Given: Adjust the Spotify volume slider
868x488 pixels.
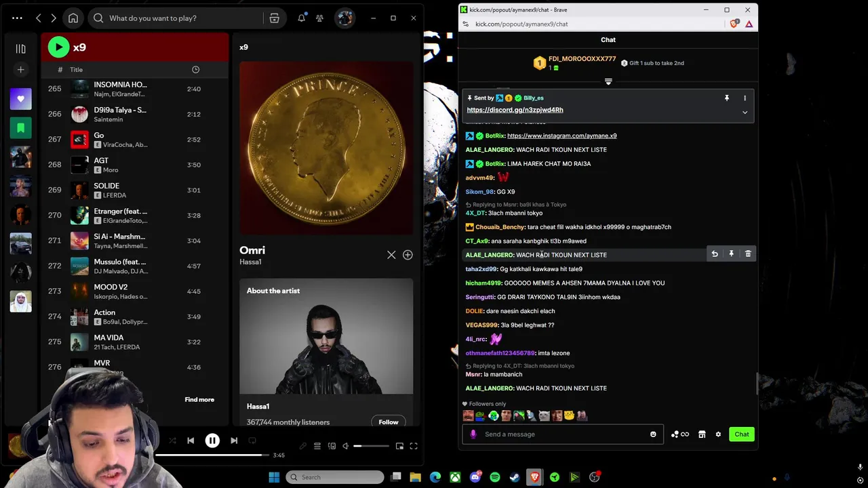Looking at the screenshot, I should [372, 446].
